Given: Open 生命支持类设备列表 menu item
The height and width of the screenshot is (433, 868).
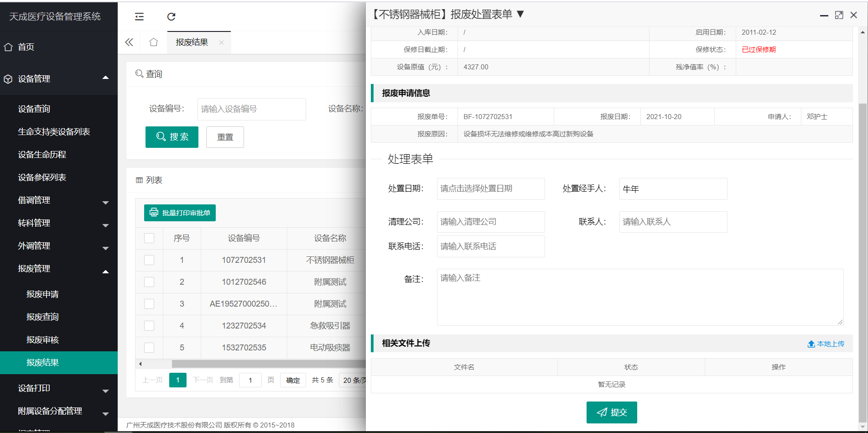Looking at the screenshot, I should point(54,131).
